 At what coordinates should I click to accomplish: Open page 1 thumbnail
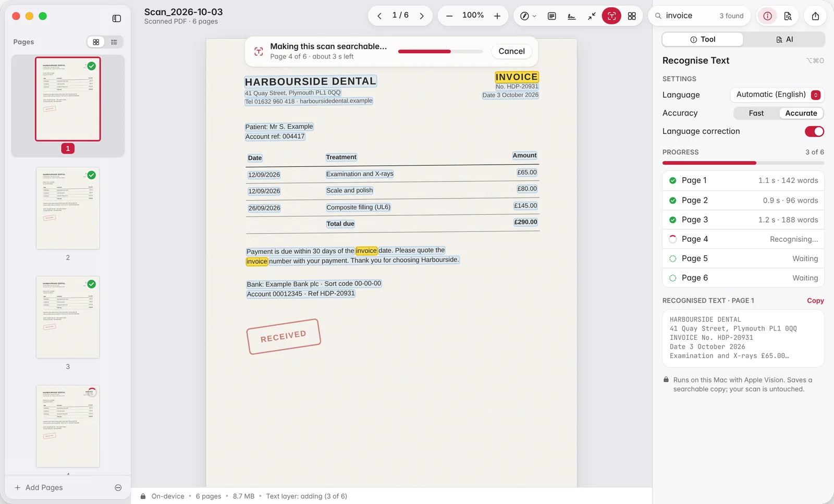tap(68, 99)
